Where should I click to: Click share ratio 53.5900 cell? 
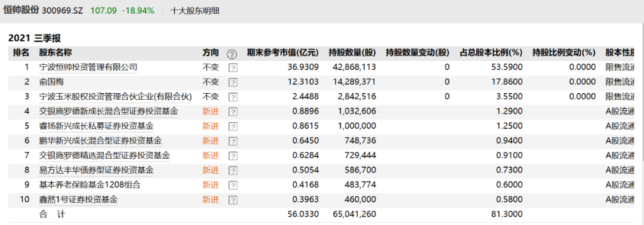pos(508,67)
